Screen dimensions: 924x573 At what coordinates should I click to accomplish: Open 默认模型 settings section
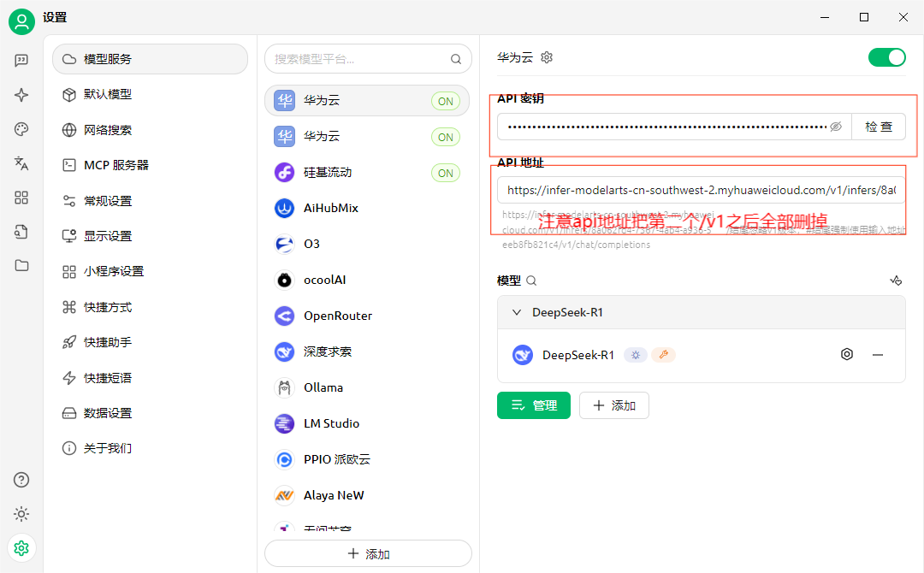coord(151,94)
